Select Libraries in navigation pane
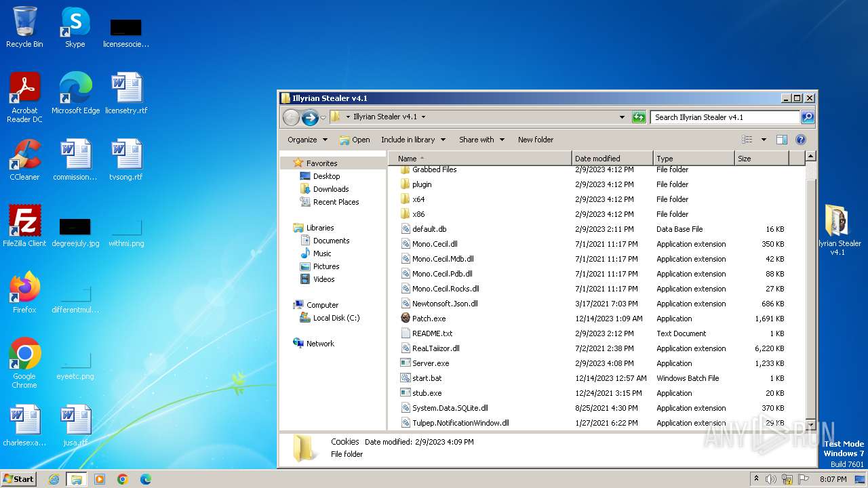This screenshot has width=868, height=488. pos(320,228)
